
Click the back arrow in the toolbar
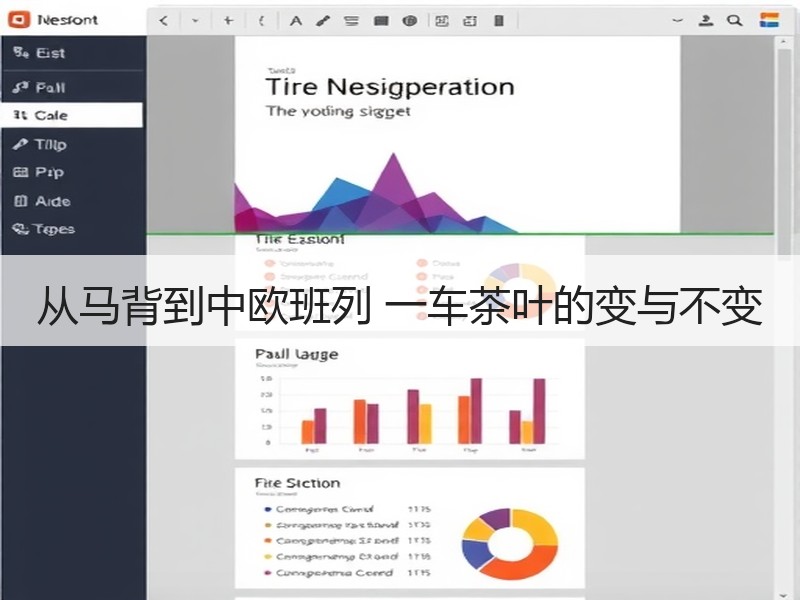coord(163,21)
